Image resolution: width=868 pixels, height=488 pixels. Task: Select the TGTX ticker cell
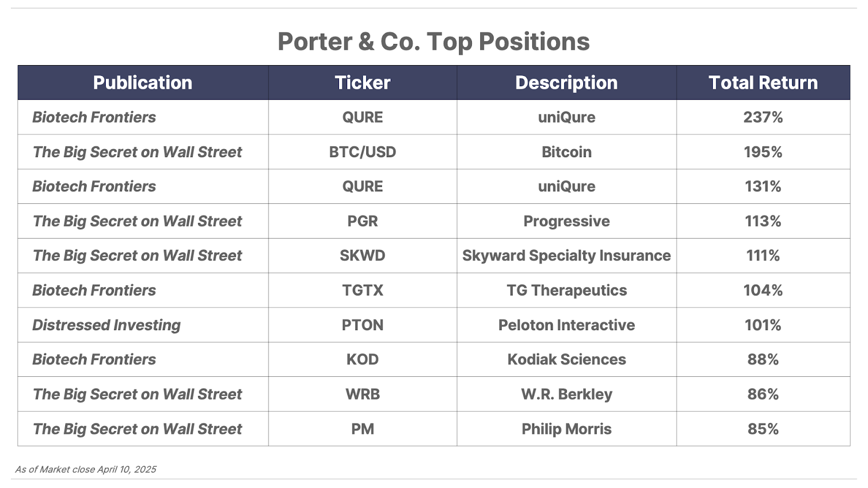[362, 290]
